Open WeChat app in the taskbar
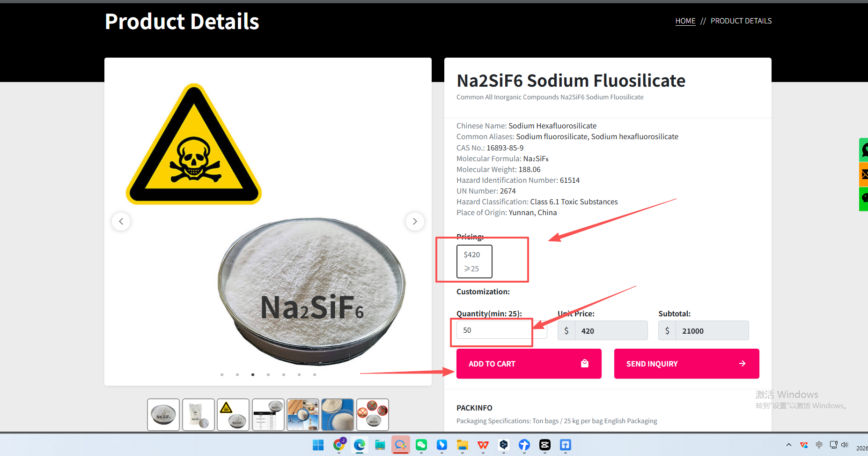 point(421,445)
